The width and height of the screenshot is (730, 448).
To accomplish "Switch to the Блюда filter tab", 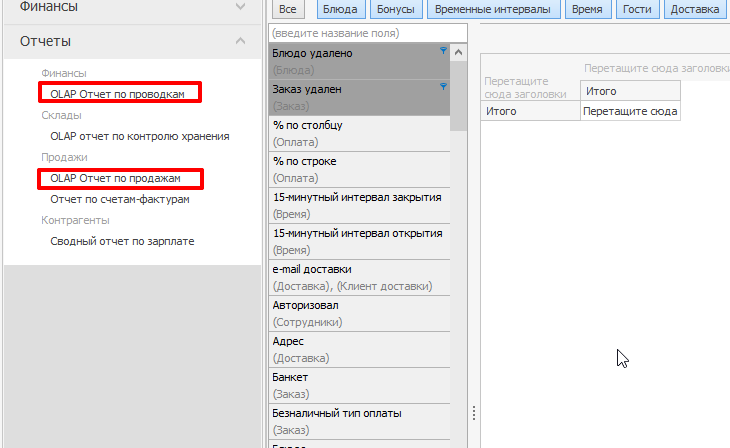I will pos(342,10).
